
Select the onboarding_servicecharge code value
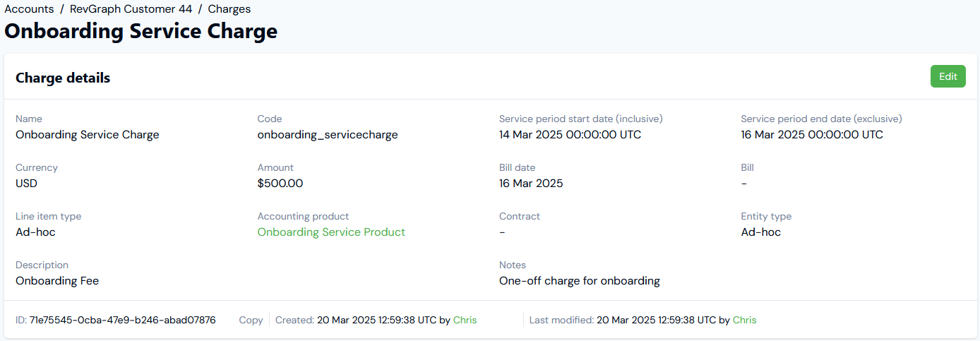[x=328, y=134]
